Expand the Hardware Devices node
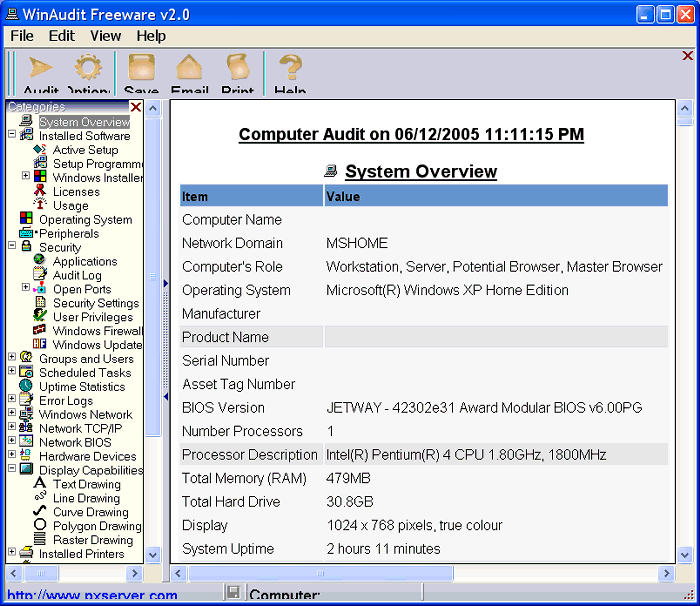The width and height of the screenshot is (700, 606). pos(12,455)
